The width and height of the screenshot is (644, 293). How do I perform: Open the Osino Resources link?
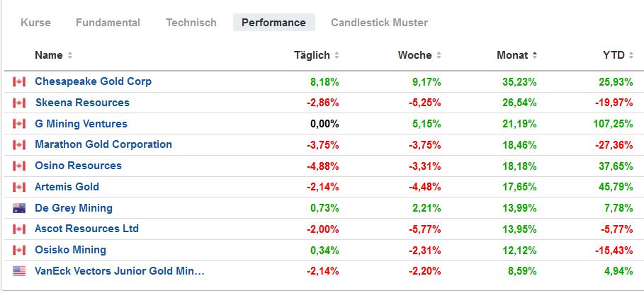pos(78,166)
